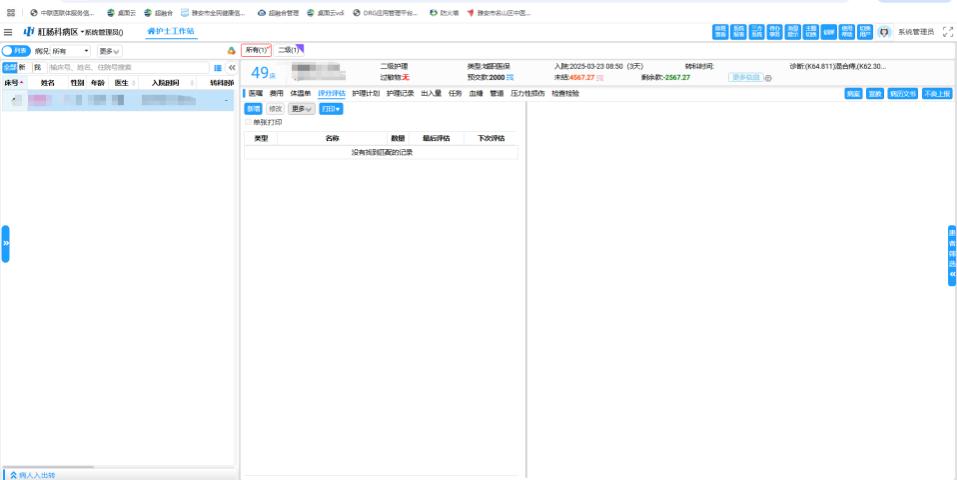Click the first blue top toolbar button
This screenshot has width=957, height=480.
tap(720, 32)
